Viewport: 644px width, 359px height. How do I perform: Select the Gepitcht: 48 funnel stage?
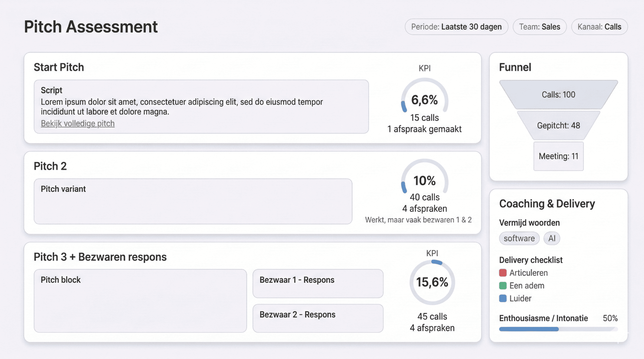point(558,125)
